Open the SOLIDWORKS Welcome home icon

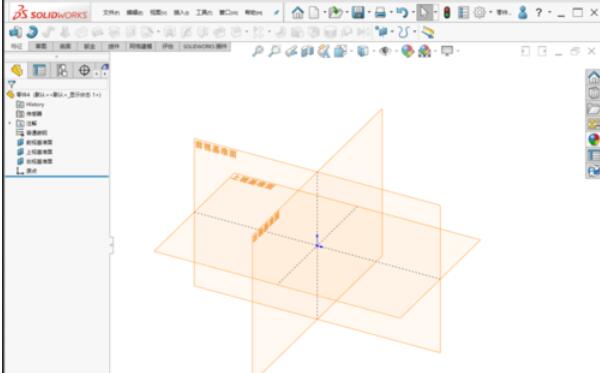tap(297, 13)
